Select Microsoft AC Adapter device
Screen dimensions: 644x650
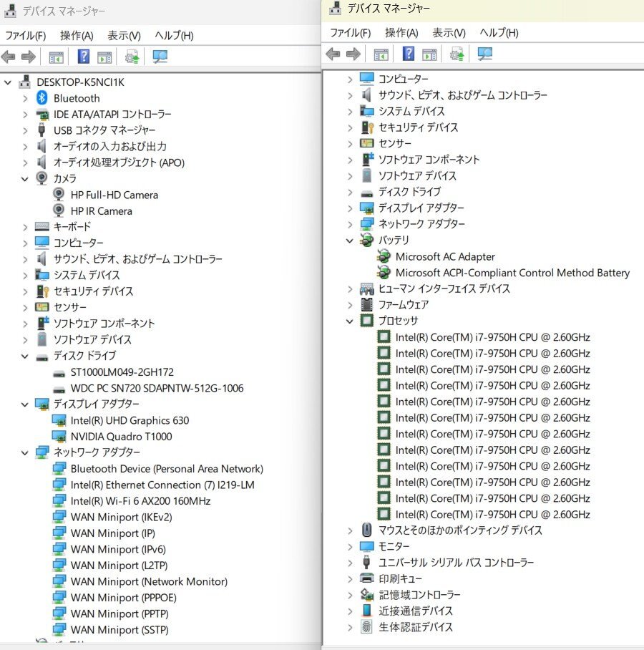tap(445, 256)
